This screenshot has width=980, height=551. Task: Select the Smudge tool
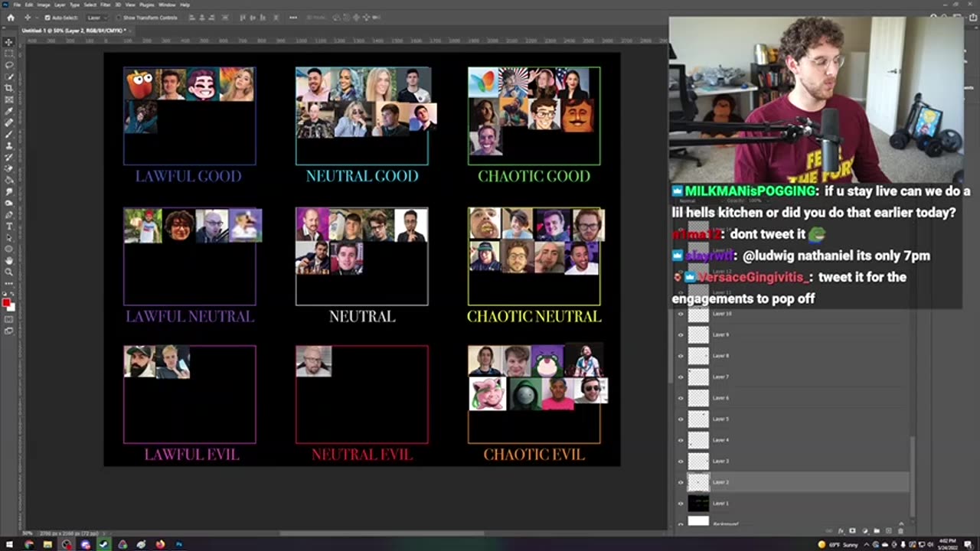click(8, 192)
